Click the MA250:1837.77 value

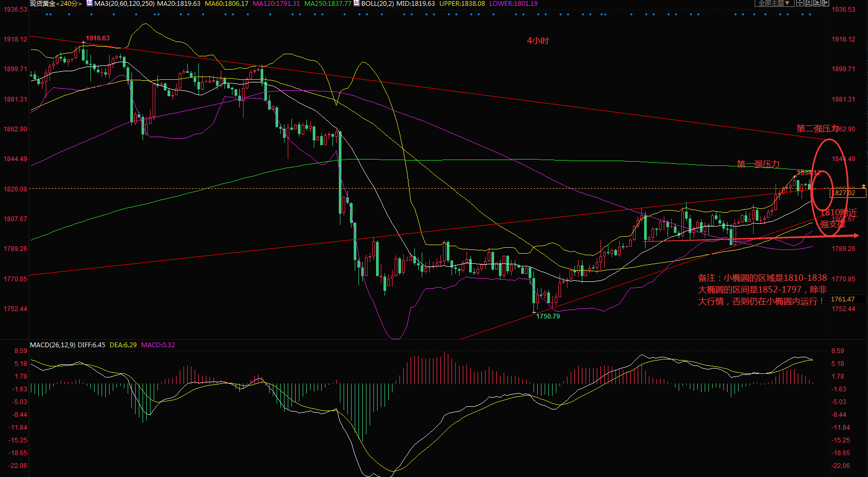pos(328,4)
